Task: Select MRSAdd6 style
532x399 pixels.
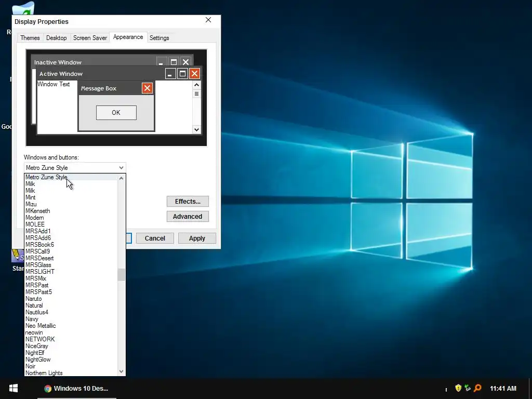Action: click(71, 238)
